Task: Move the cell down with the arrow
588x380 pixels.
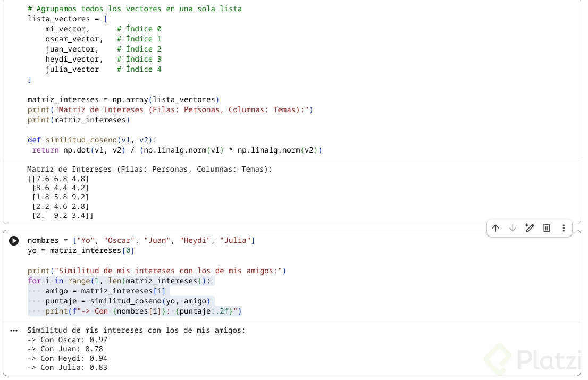Action: tap(513, 228)
